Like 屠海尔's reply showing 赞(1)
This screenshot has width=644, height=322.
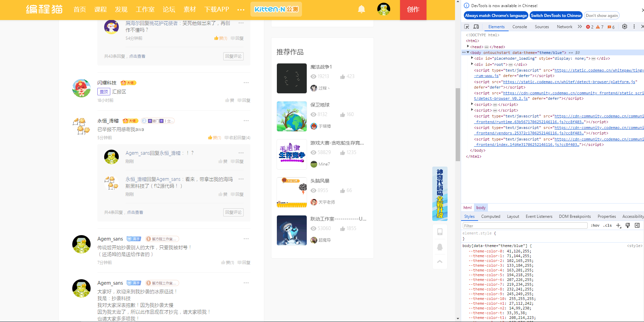[221, 38]
